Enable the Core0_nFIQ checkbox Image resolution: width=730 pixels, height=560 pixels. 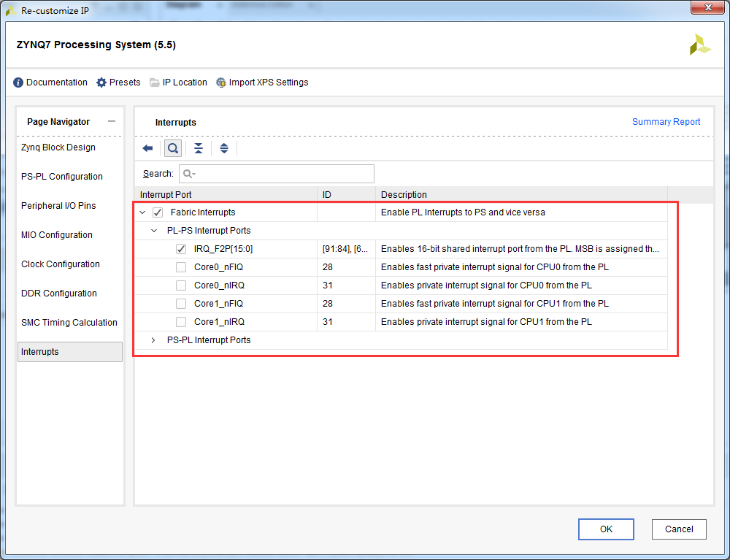point(181,267)
